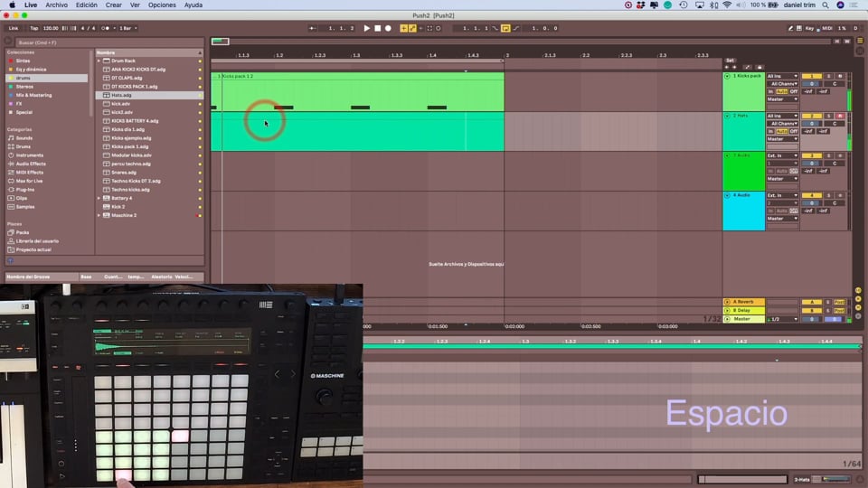The height and width of the screenshot is (488, 868).
Task: Toggle the MIDI map mode button
Action: (x=827, y=28)
